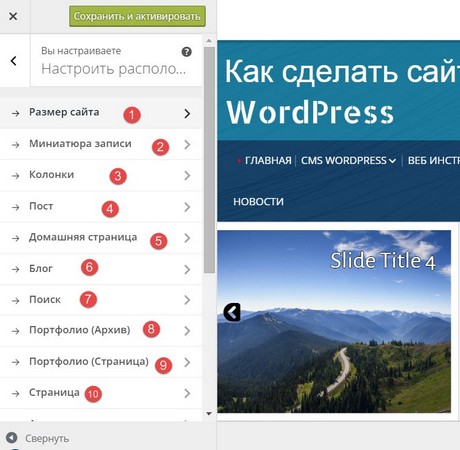The height and width of the screenshot is (450, 460).
Task: Click the Сохранить и активировать button
Action: tap(137, 16)
